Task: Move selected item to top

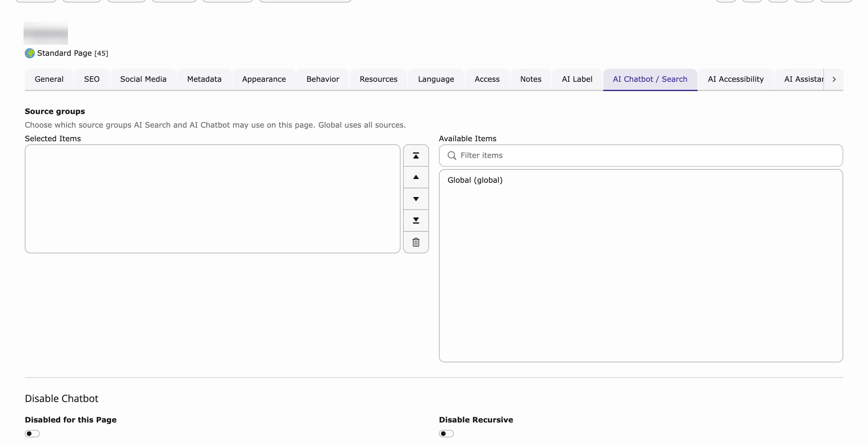Action: pyautogui.click(x=416, y=155)
